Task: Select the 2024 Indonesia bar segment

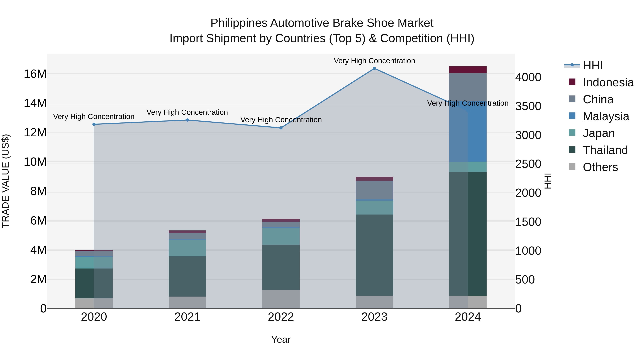Action: (x=468, y=70)
